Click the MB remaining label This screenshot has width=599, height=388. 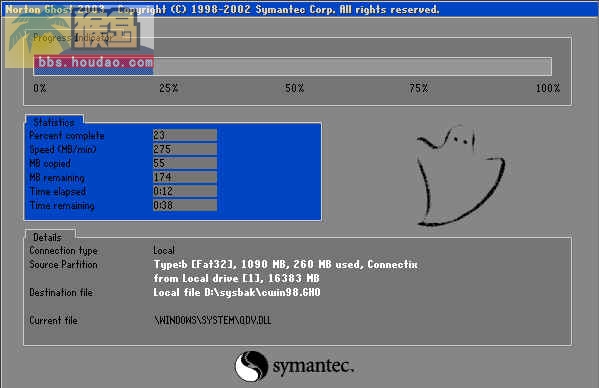click(57, 178)
